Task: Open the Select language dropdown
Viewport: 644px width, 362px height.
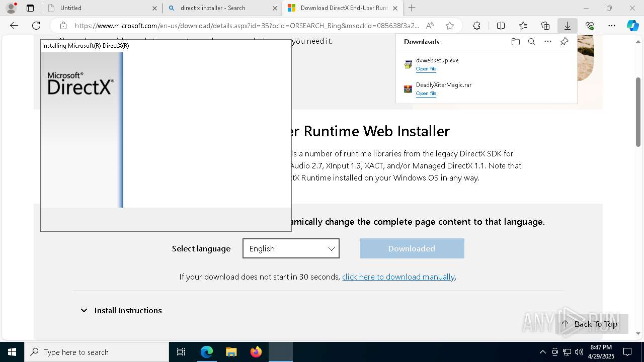Action: (291, 248)
